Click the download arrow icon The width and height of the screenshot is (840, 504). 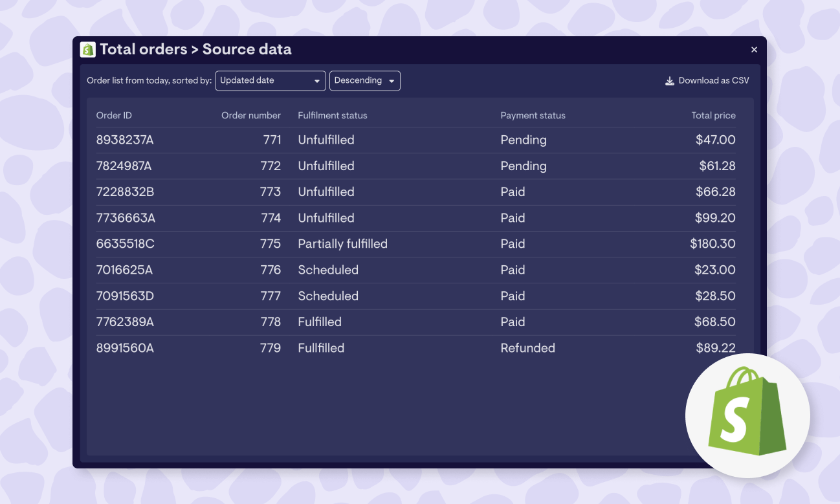(670, 81)
